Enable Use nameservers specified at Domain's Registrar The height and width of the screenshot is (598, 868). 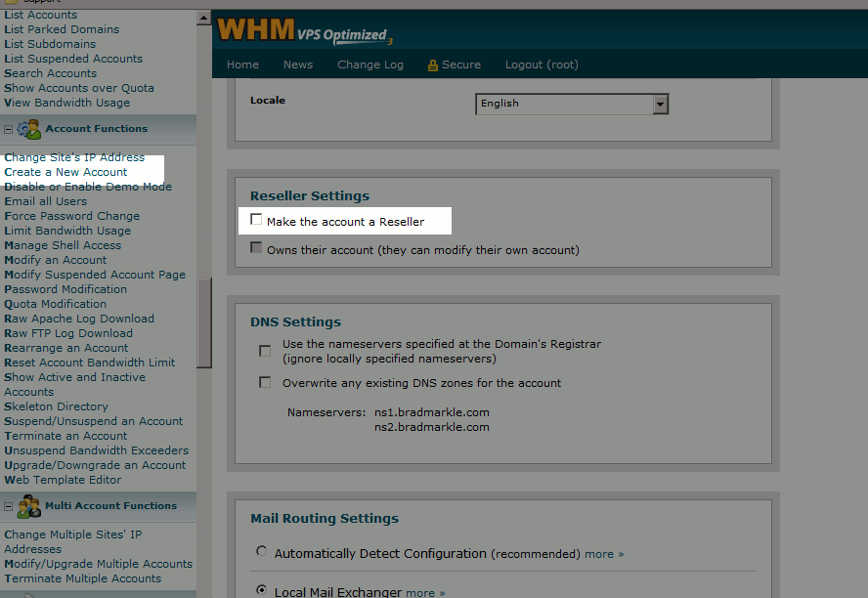click(265, 351)
